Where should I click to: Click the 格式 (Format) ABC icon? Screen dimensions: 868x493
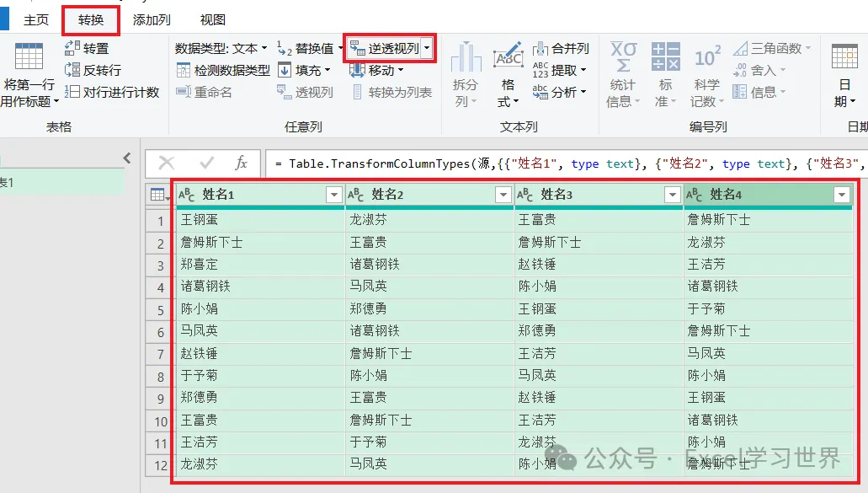[x=509, y=56]
